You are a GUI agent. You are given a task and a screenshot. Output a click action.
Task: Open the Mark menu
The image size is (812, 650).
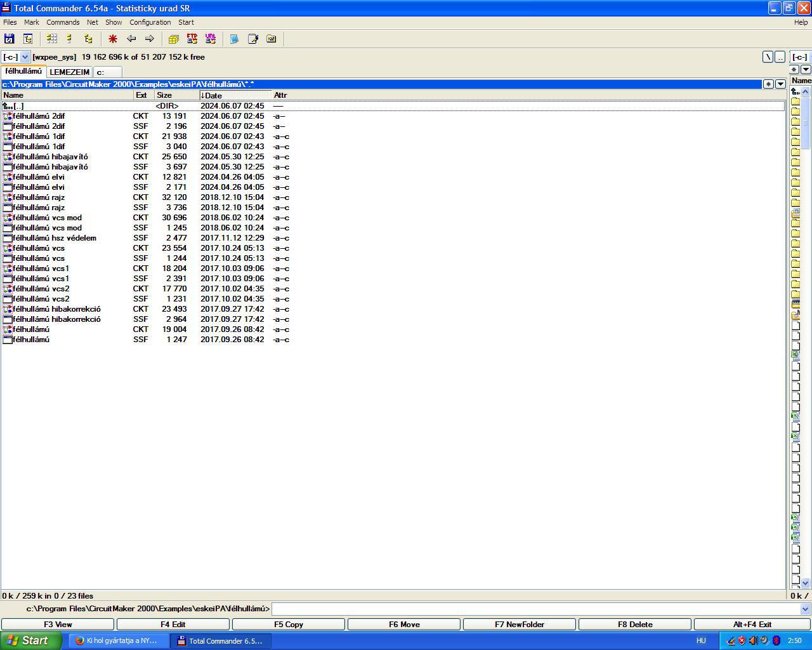pos(32,22)
